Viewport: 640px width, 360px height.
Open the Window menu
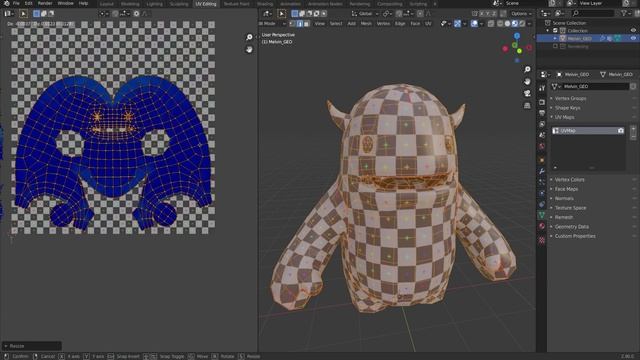pos(65,3)
